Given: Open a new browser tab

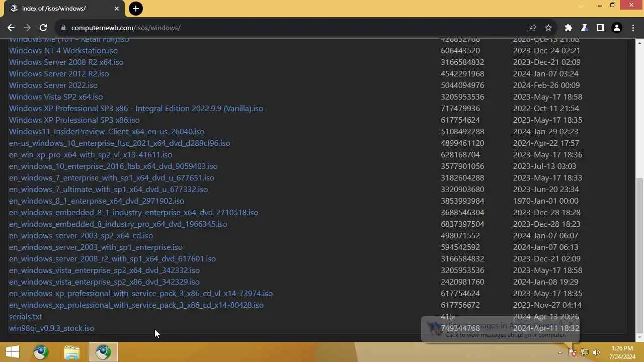Looking at the screenshot, I should 135,9.
